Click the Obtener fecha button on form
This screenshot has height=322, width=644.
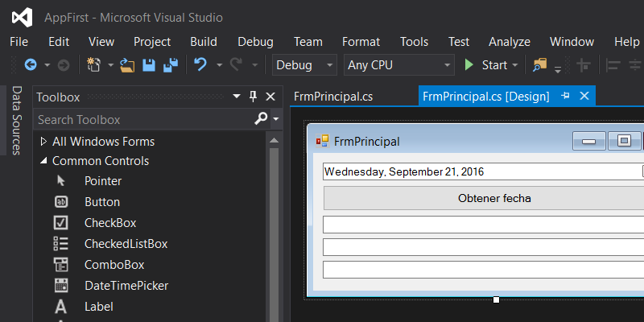(x=484, y=198)
